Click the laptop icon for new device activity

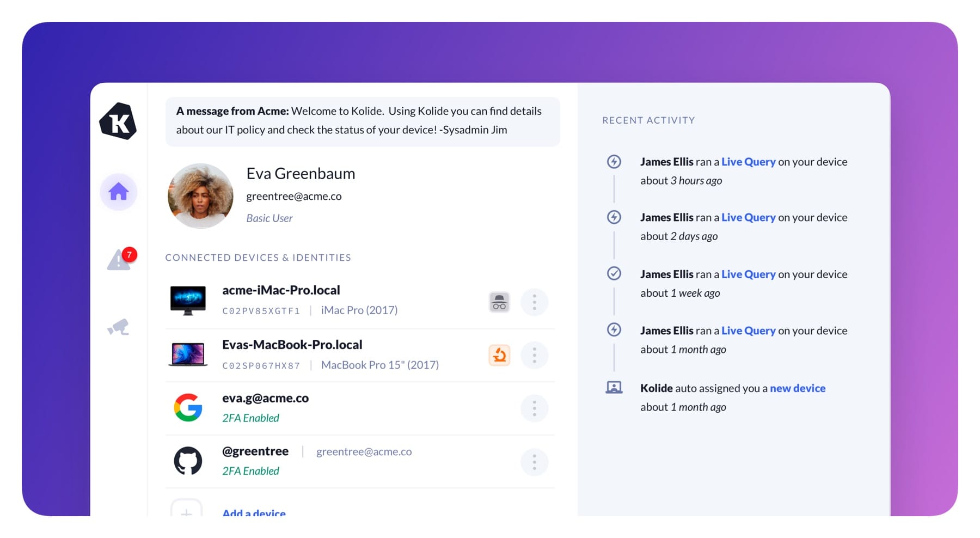614,388
